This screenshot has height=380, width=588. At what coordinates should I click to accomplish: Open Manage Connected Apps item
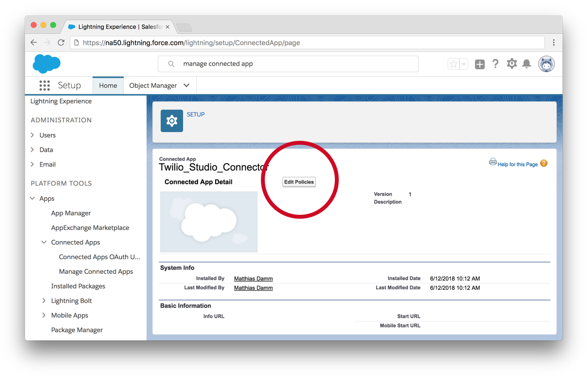tap(96, 271)
